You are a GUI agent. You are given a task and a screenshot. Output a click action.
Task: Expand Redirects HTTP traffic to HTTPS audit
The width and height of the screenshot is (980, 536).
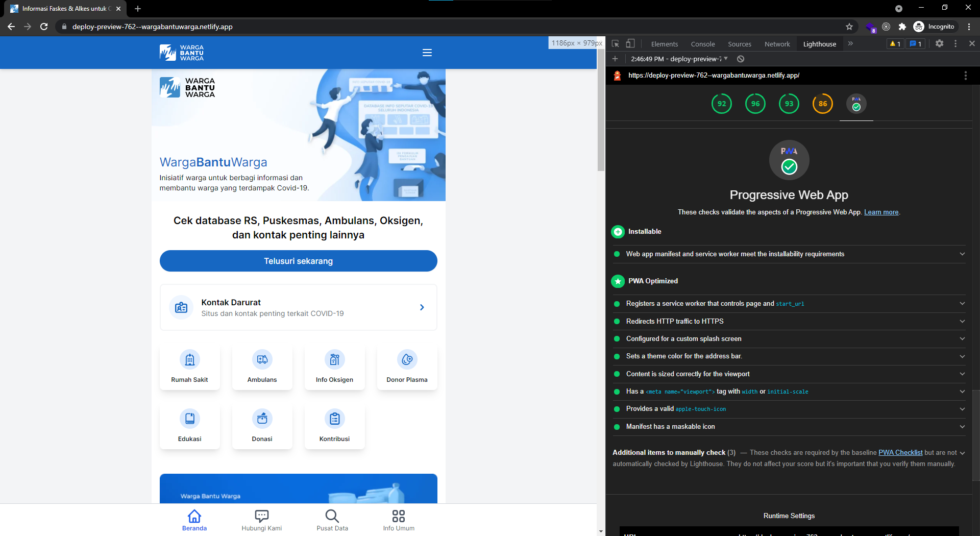(x=789, y=321)
